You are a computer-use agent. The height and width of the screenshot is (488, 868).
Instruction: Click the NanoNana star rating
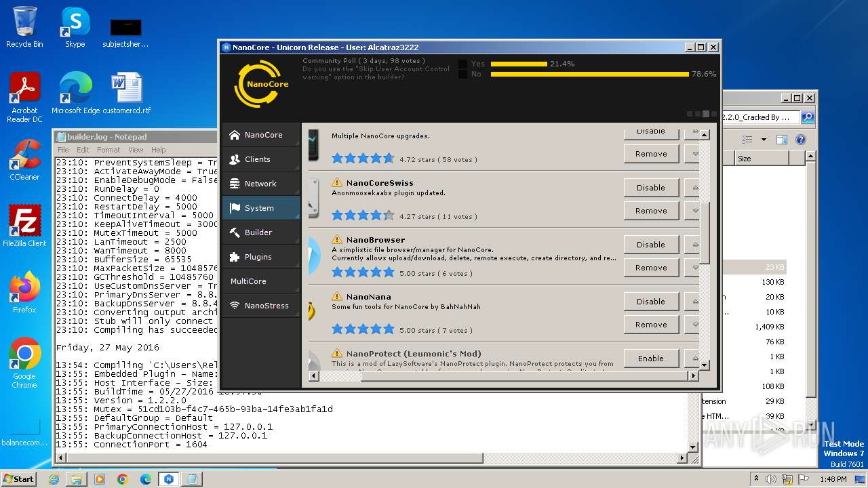coord(363,329)
